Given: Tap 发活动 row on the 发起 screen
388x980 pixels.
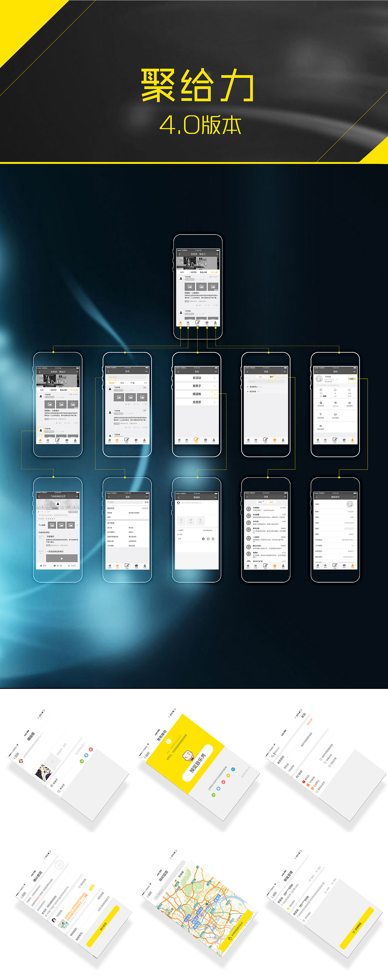Looking at the screenshot, I should pos(196,378).
